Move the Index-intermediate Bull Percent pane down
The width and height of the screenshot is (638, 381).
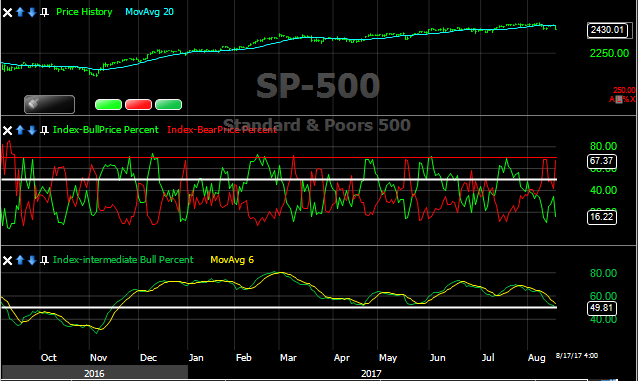(x=32, y=260)
